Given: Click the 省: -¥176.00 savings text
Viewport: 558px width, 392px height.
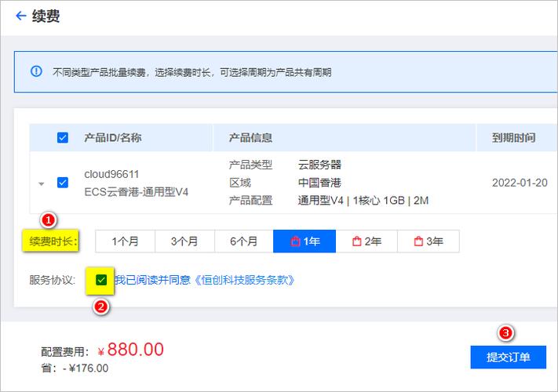Looking at the screenshot, I should (75, 368).
